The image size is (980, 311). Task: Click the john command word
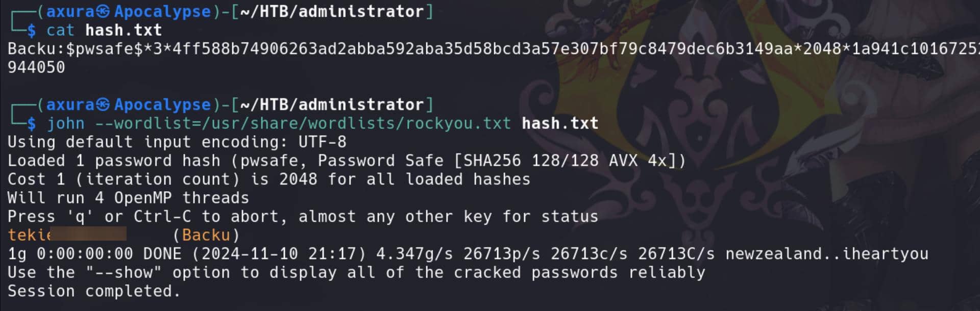(66, 124)
